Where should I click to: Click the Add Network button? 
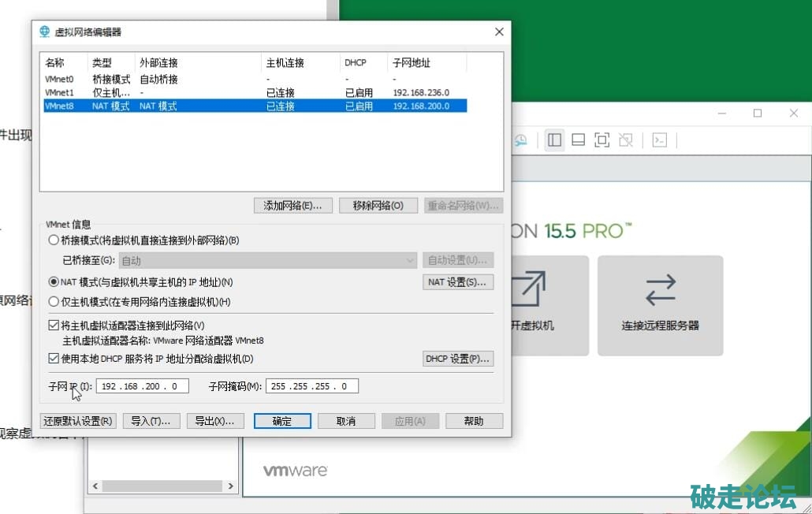pyautogui.click(x=292, y=206)
